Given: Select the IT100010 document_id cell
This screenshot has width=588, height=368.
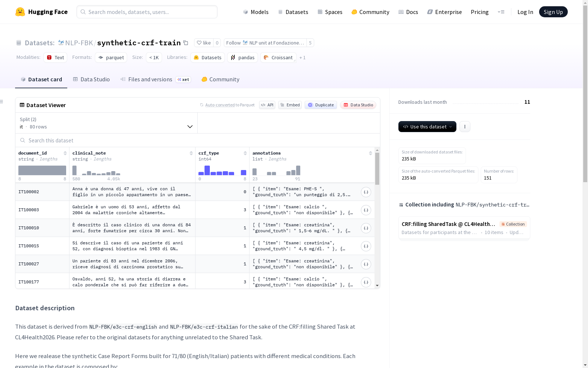Looking at the screenshot, I should (42, 228).
